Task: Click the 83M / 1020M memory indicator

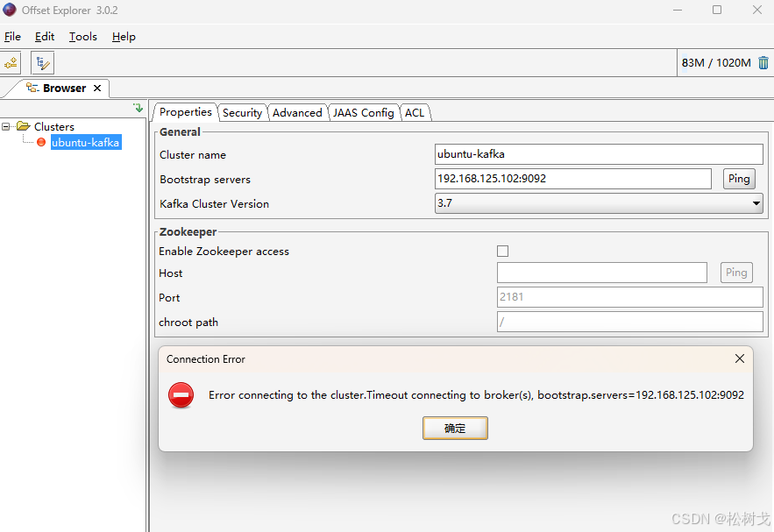Action: (x=716, y=63)
